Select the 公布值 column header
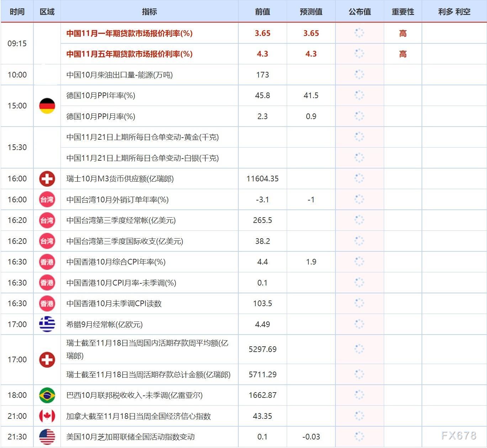Viewport: 487px width, 448px height. [360, 12]
